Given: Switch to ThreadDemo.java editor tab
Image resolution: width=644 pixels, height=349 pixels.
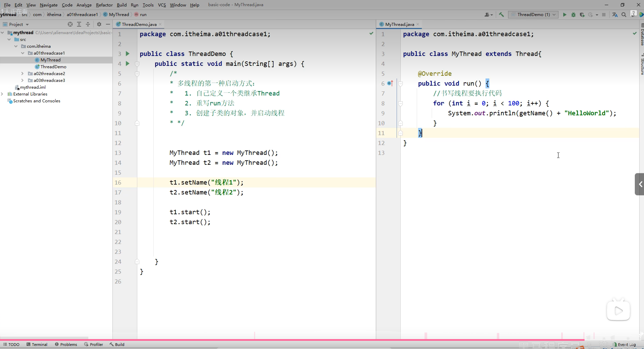Looking at the screenshot, I should coord(139,24).
